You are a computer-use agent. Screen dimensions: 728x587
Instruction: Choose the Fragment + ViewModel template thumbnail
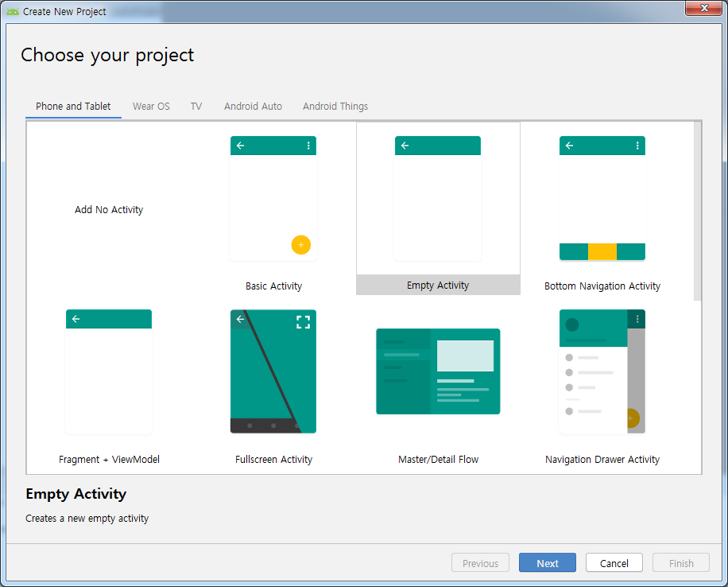109,371
